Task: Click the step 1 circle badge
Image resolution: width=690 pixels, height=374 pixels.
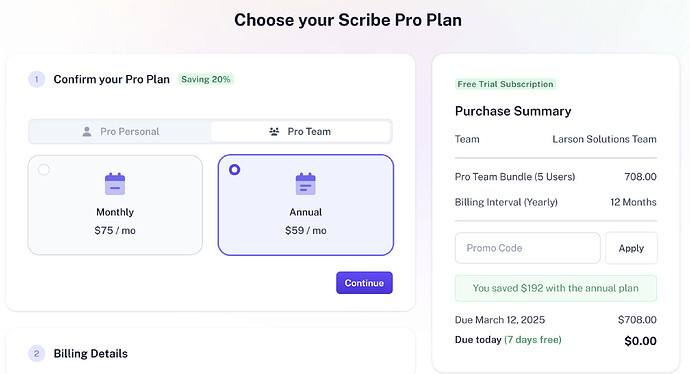Action: click(x=37, y=80)
